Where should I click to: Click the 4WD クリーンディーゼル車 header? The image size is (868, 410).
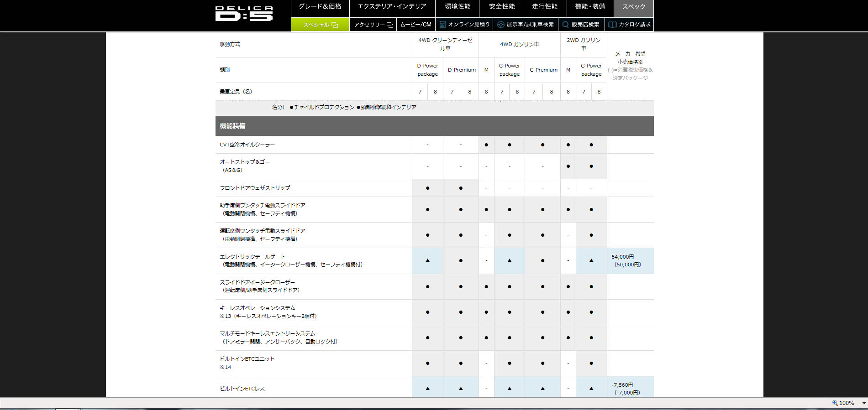click(445, 44)
